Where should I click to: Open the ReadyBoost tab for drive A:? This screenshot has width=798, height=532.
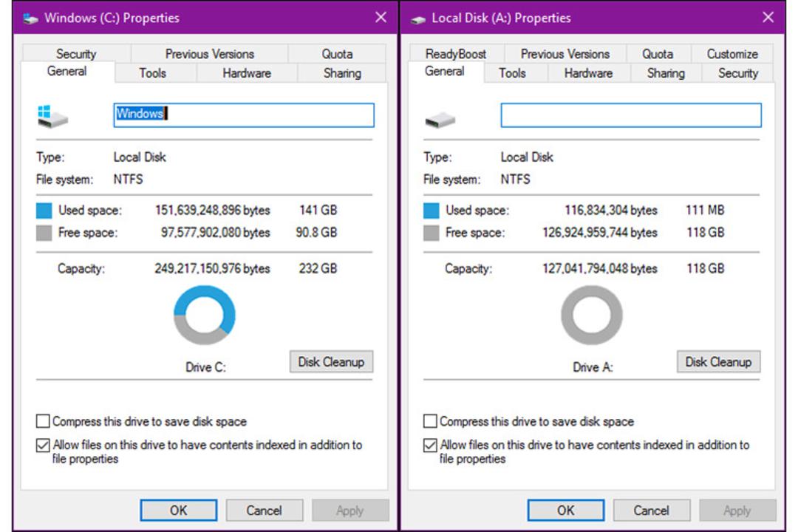click(x=455, y=53)
